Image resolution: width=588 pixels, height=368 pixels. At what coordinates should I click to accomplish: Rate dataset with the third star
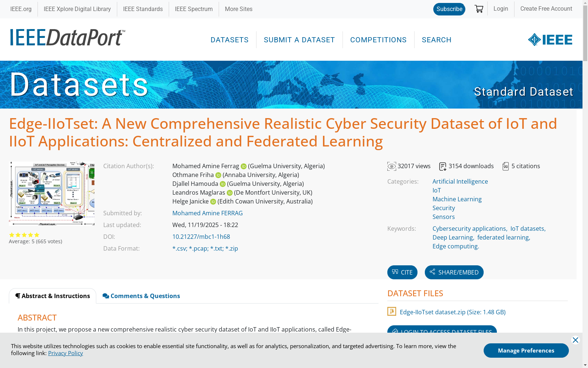24,235
